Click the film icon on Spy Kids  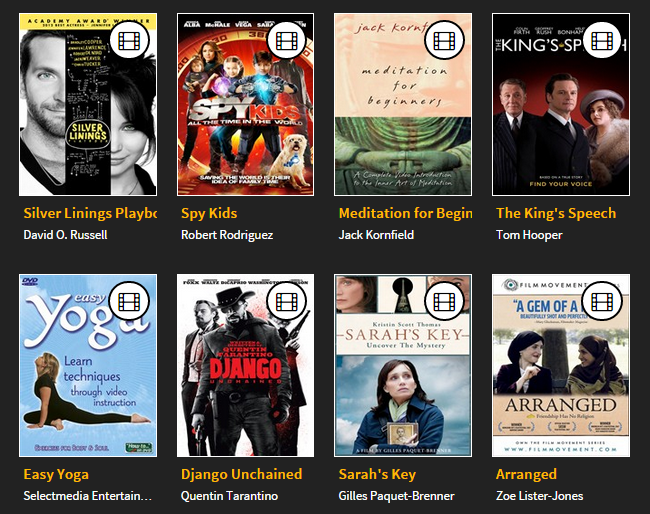(287, 40)
